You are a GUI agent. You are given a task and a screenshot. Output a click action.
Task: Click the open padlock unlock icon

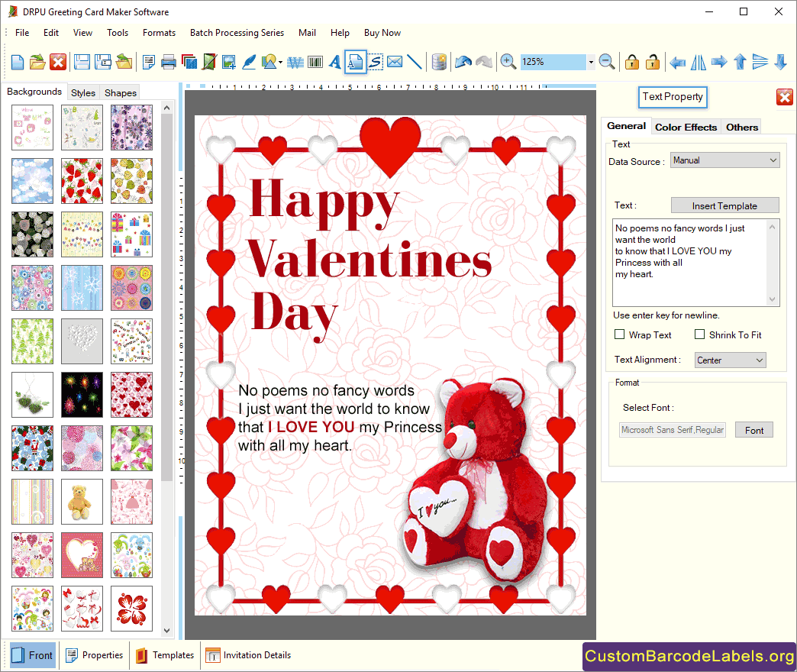[x=652, y=62]
